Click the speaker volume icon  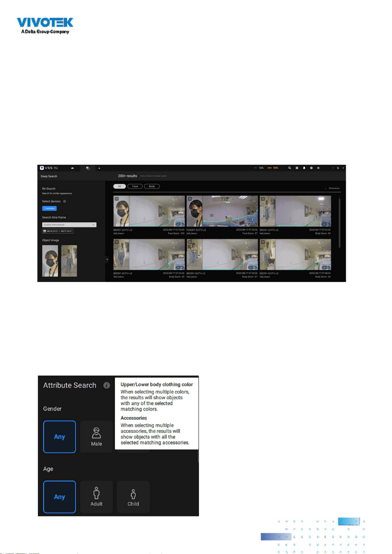click(x=319, y=168)
